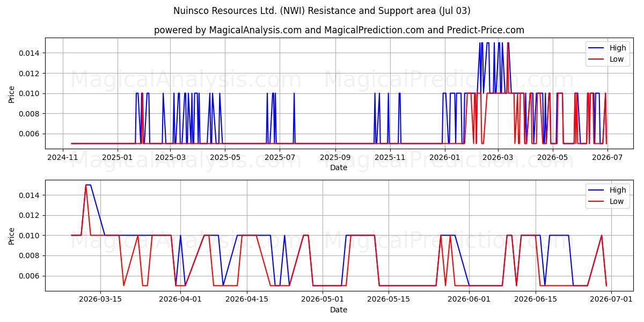
Task: Click the '0.014' y-axis tick in bottom chart
Action: tap(31, 195)
